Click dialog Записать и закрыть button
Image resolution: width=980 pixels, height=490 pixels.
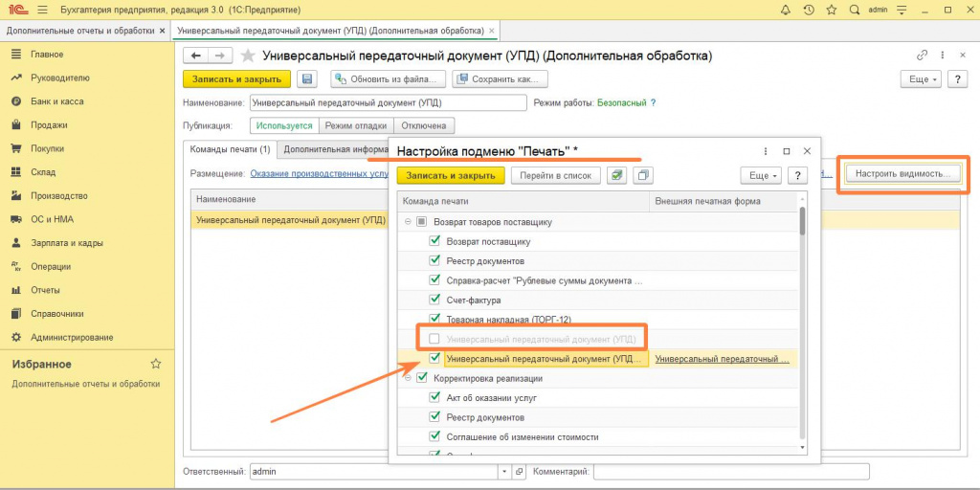pos(451,176)
